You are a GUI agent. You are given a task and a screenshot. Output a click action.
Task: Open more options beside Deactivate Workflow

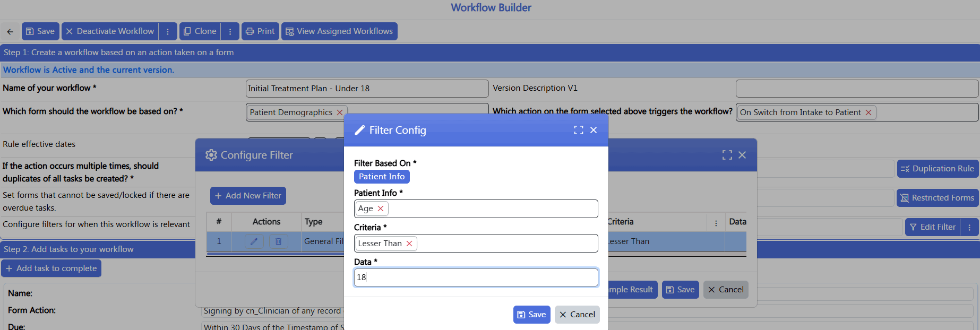coord(168,31)
